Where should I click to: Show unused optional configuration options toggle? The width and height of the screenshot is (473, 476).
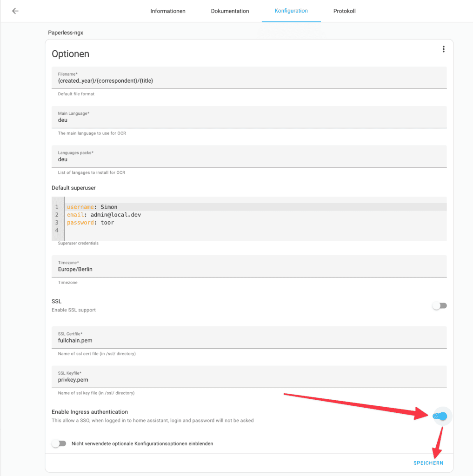59,443
